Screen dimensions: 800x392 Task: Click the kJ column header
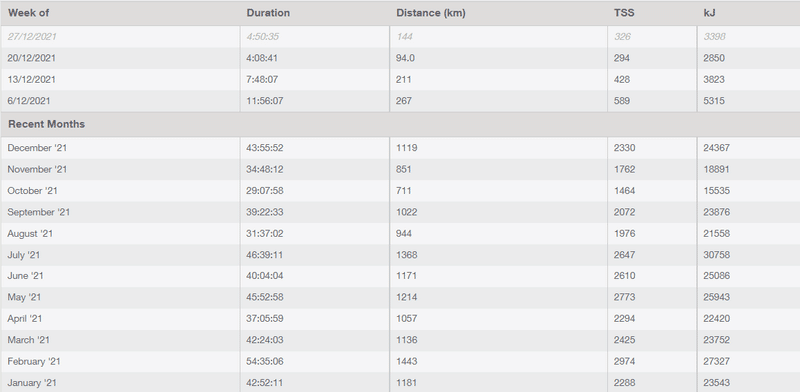point(709,13)
